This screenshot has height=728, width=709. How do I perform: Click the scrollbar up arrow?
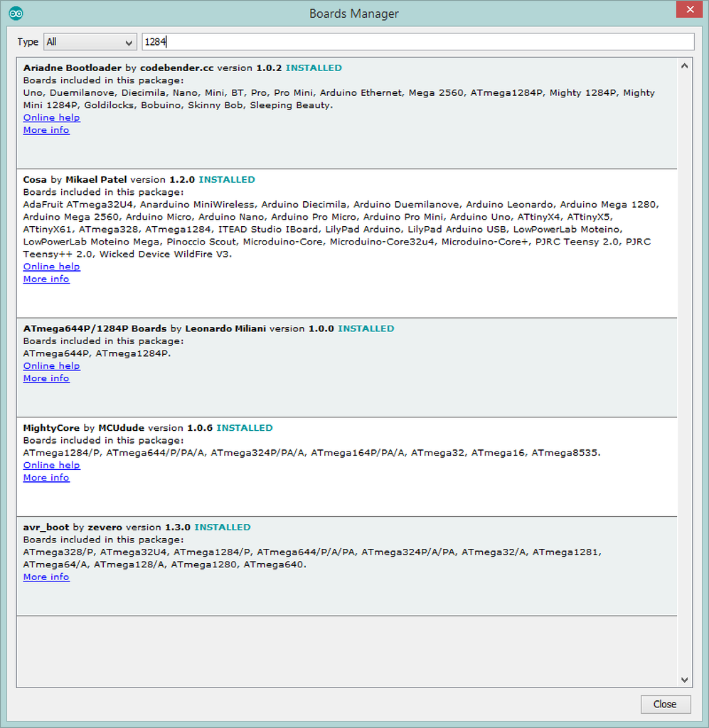pos(684,66)
